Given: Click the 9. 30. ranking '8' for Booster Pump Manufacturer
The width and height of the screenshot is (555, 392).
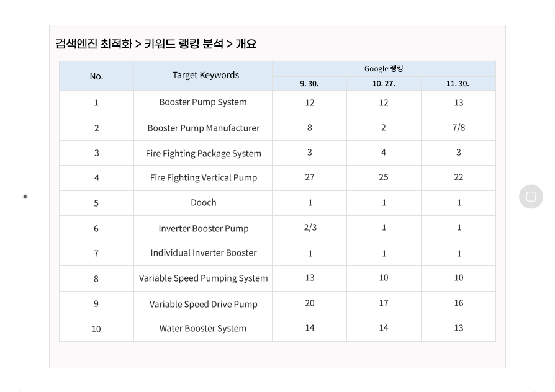Looking at the screenshot, I should pos(310,127).
